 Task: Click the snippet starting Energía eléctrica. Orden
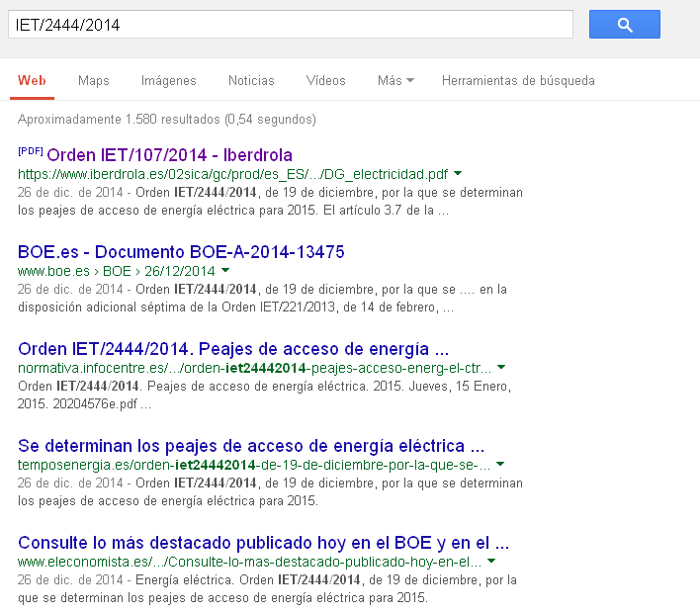coord(267,588)
